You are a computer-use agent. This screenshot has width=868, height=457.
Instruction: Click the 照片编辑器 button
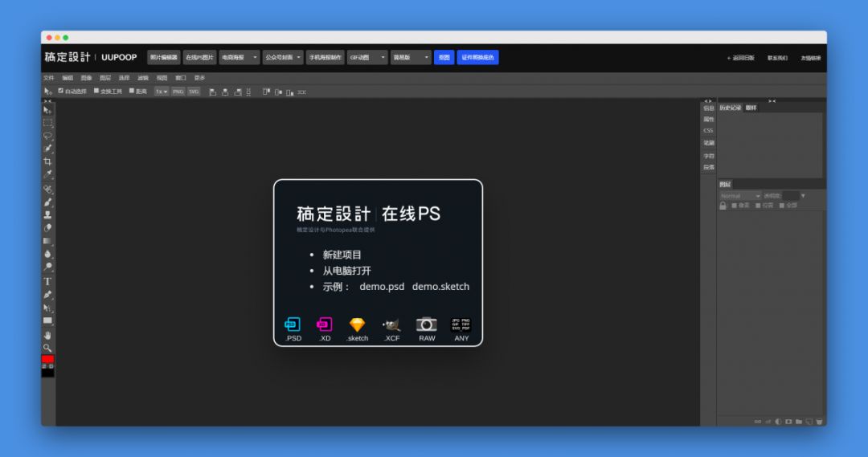[x=164, y=58]
